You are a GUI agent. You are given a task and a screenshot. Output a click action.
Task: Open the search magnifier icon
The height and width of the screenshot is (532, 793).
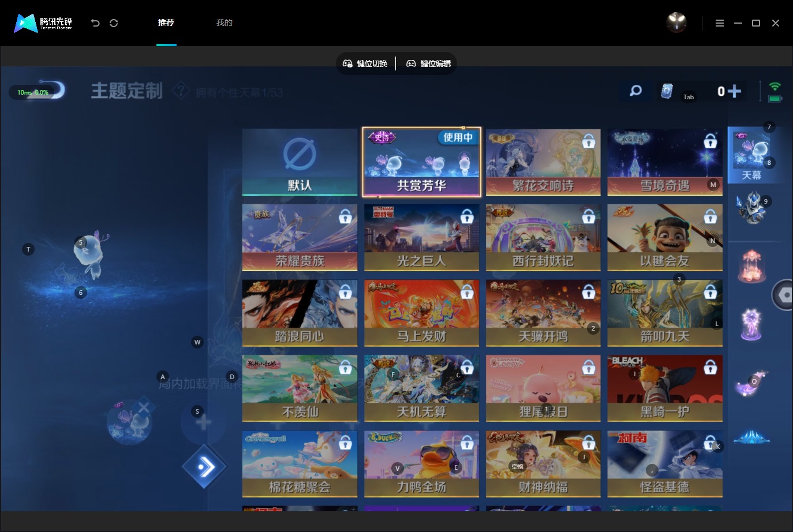click(x=635, y=91)
